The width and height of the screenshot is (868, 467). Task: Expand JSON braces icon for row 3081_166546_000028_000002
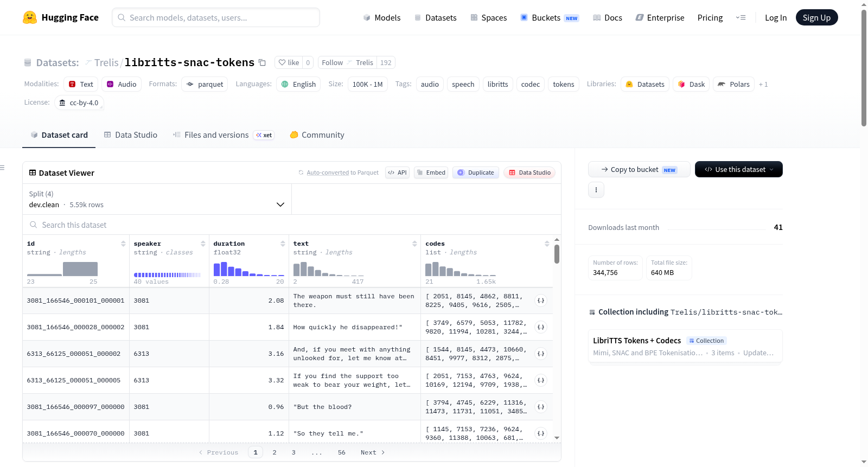[541, 327]
